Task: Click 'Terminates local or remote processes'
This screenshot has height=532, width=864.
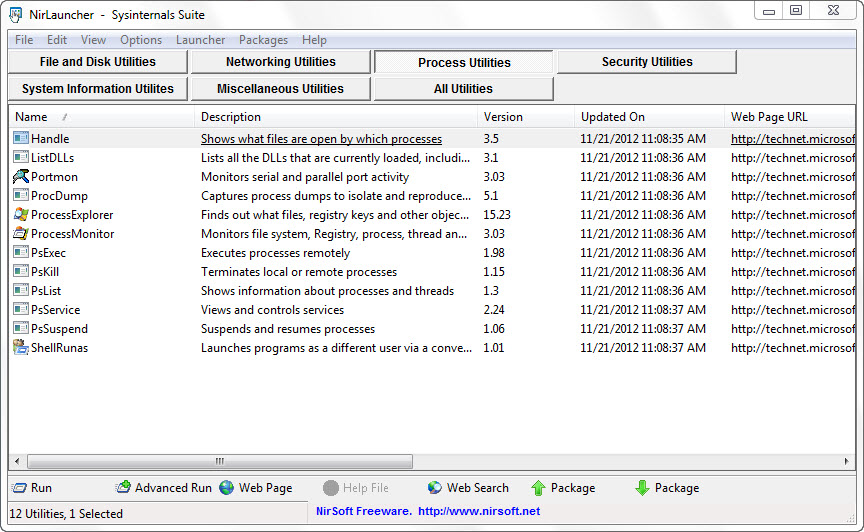Action: click(x=299, y=272)
